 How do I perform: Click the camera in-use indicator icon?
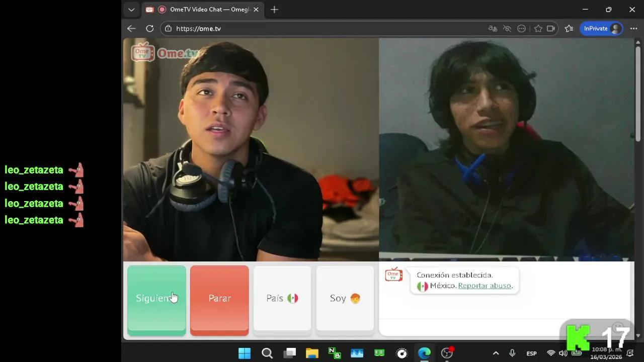(551, 29)
